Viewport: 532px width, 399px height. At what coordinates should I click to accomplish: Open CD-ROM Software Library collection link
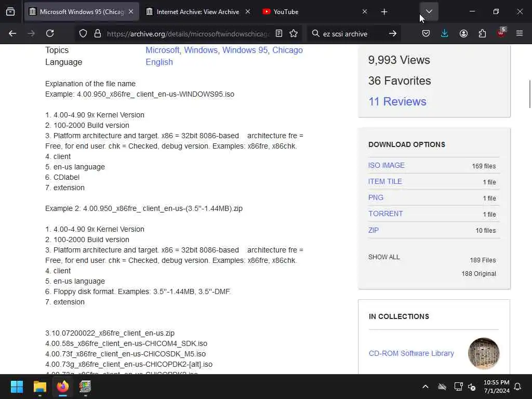[411, 353]
